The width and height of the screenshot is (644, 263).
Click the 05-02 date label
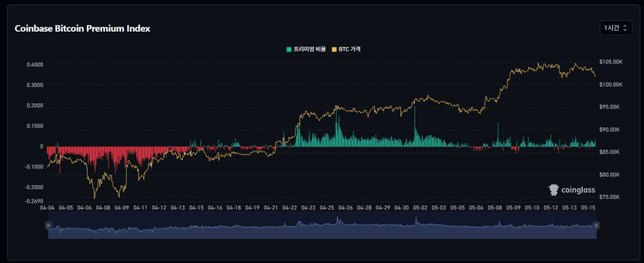tap(420, 208)
